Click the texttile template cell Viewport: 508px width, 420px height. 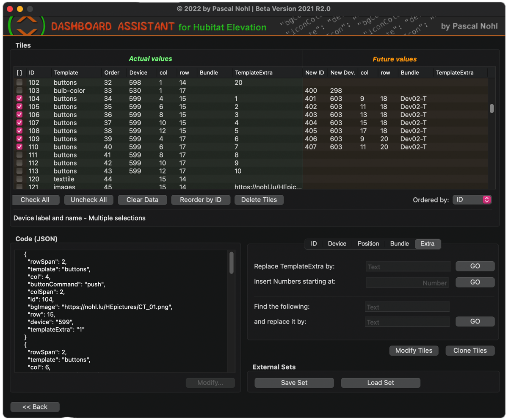[64, 179]
